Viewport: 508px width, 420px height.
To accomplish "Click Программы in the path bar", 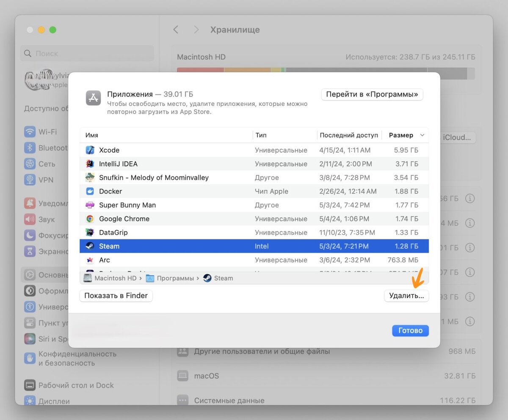I will (x=175, y=278).
